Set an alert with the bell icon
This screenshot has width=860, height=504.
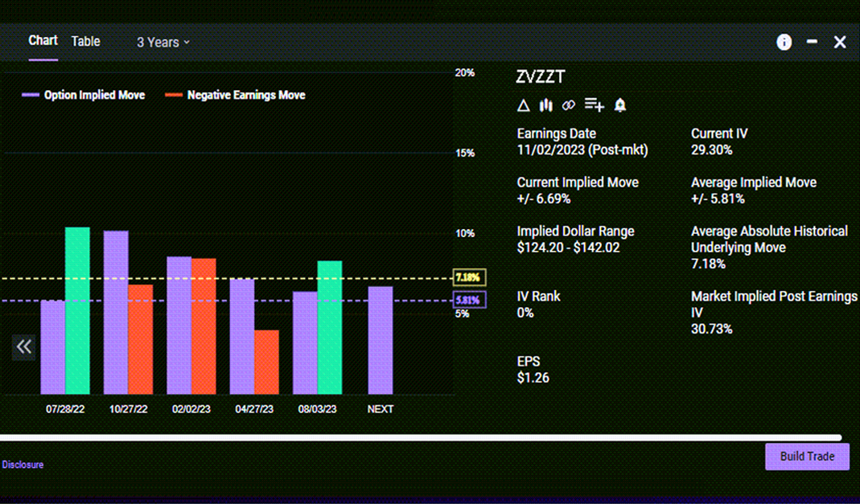[620, 105]
